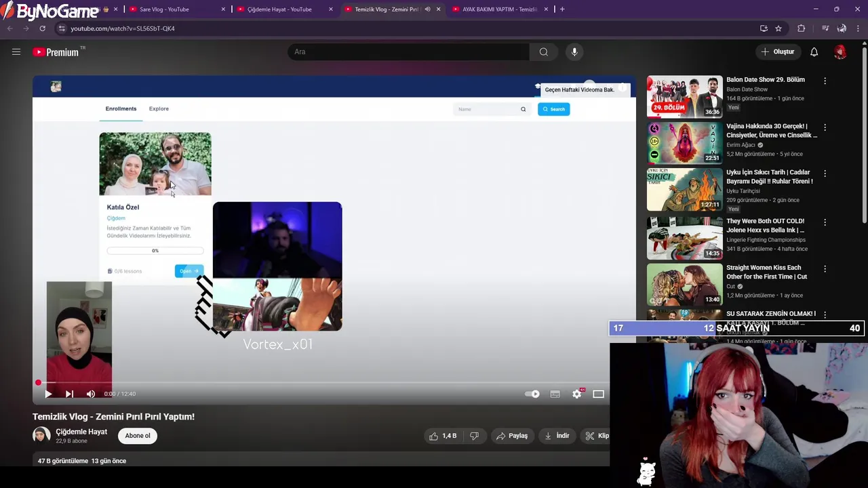Download the video with İndir

pyautogui.click(x=557, y=436)
